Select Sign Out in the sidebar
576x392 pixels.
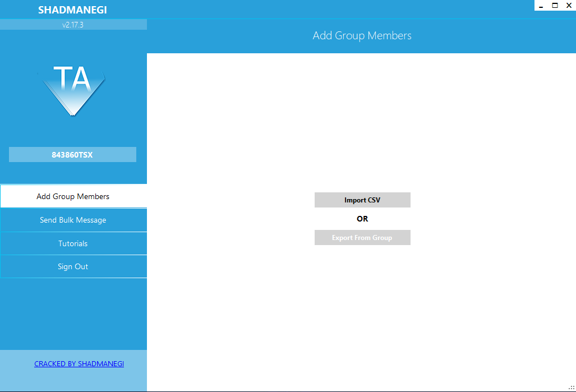(x=73, y=267)
